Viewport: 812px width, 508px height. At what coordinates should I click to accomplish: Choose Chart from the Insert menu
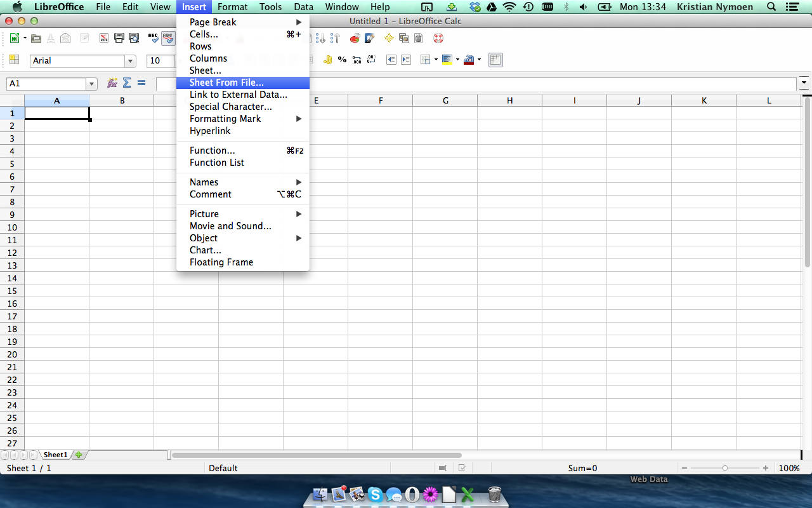point(243,250)
